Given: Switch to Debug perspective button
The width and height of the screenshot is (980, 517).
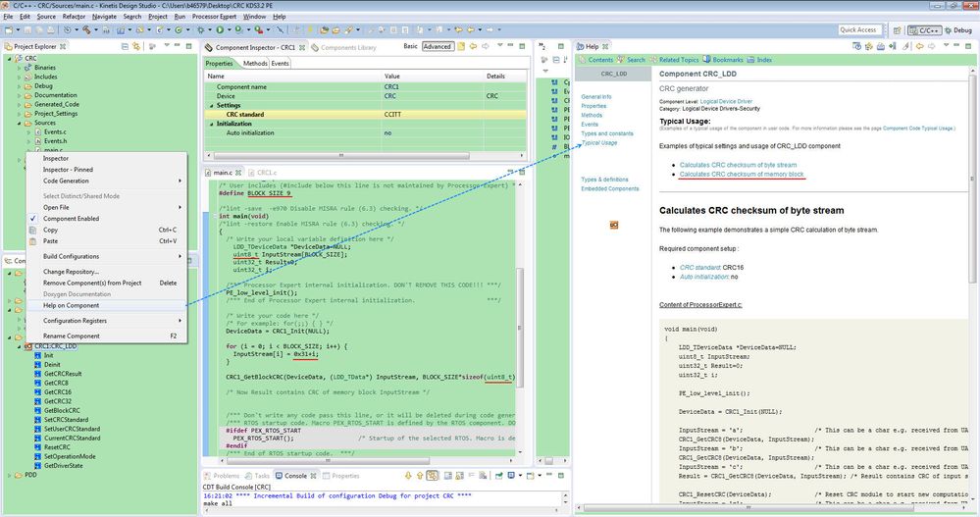Looking at the screenshot, I should pyautogui.click(x=958, y=30).
